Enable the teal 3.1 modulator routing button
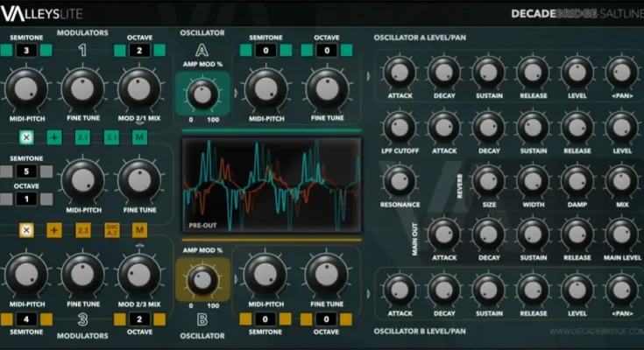This screenshot has height=350, width=644. coord(111,137)
